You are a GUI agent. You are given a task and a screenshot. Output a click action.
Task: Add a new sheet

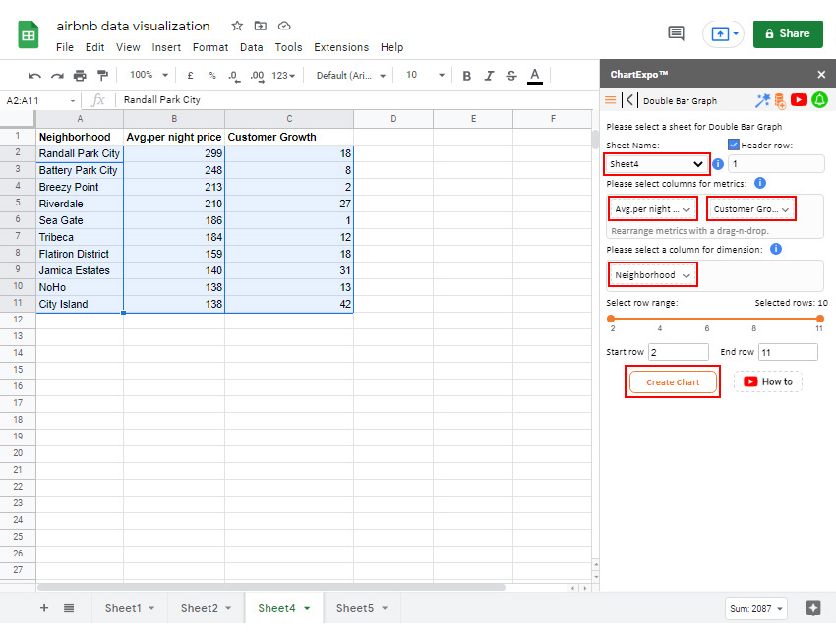[x=44, y=608]
